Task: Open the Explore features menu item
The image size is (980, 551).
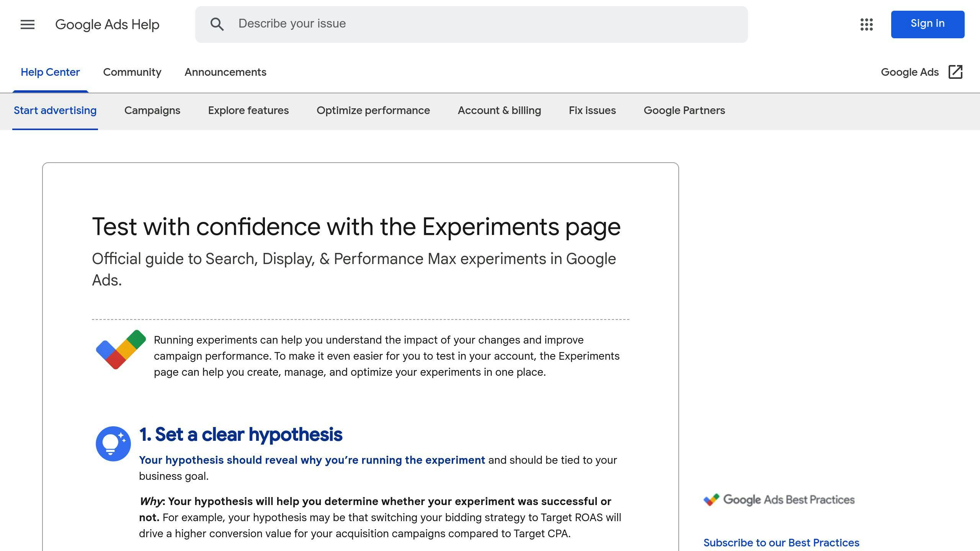Action: [x=248, y=111]
